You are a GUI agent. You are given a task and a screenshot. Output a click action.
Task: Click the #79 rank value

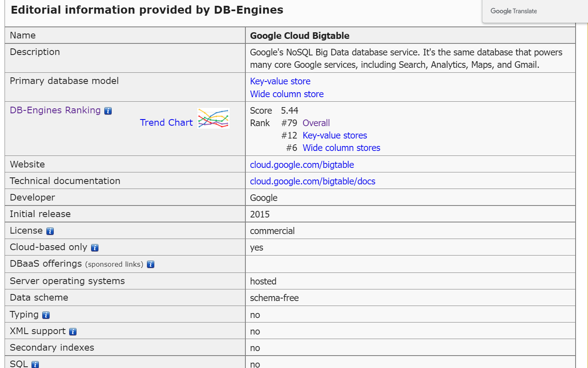[x=289, y=123]
